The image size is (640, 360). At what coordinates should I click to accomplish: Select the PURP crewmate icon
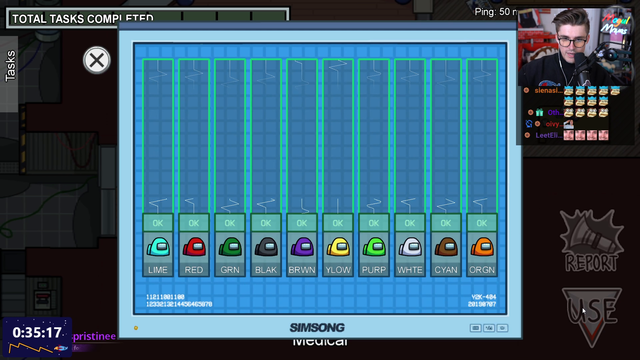tap(374, 247)
